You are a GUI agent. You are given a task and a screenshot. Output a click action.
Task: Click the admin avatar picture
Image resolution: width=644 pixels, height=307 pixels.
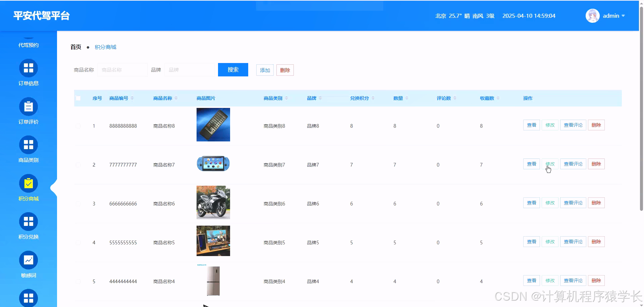[592, 16]
